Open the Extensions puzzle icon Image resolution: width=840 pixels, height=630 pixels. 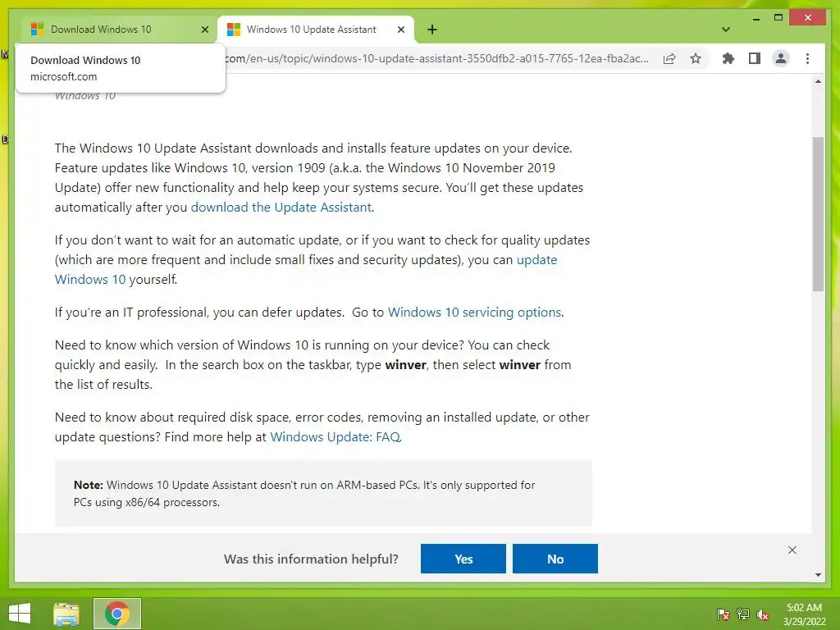coord(728,58)
